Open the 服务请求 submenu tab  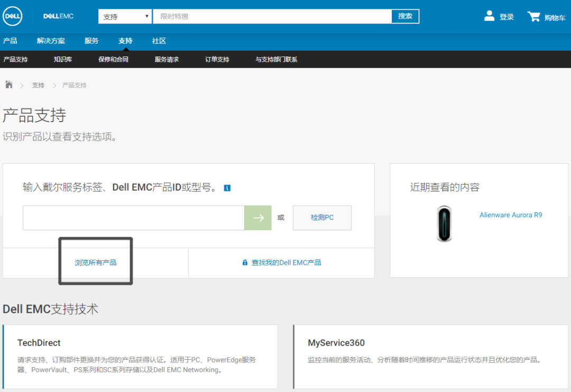[167, 59]
